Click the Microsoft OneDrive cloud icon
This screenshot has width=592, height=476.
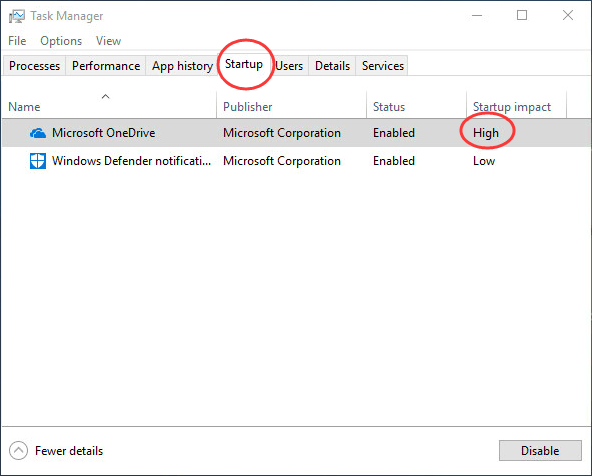tap(38, 133)
